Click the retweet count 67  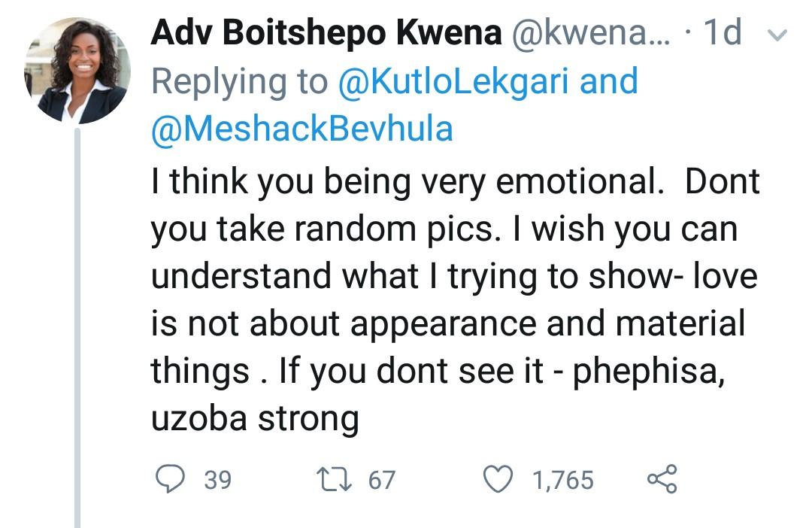tap(381, 479)
